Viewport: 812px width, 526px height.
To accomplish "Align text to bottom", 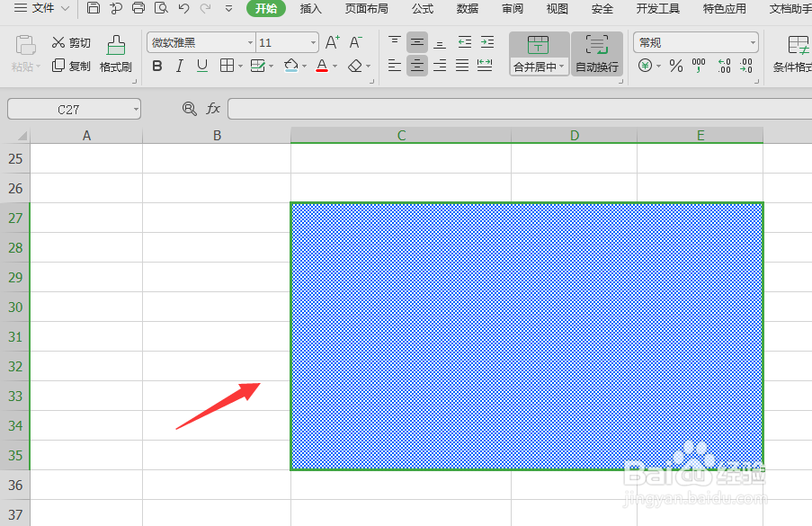I will click(440, 43).
